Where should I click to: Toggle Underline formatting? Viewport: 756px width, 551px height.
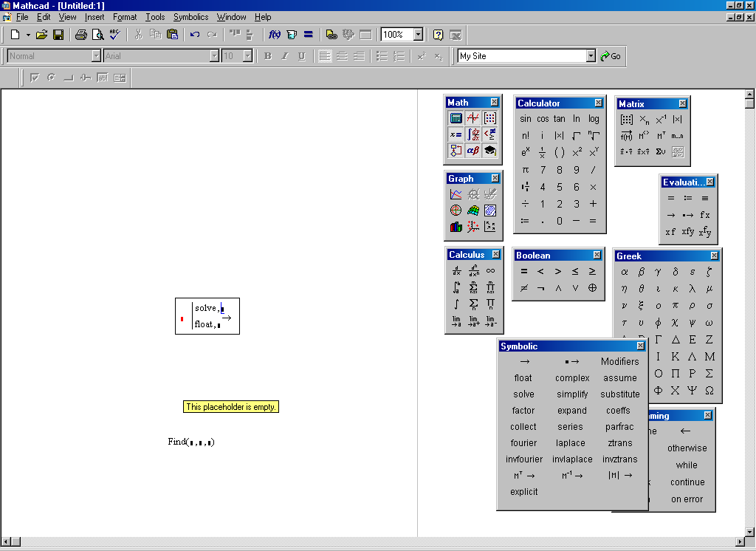(x=302, y=56)
